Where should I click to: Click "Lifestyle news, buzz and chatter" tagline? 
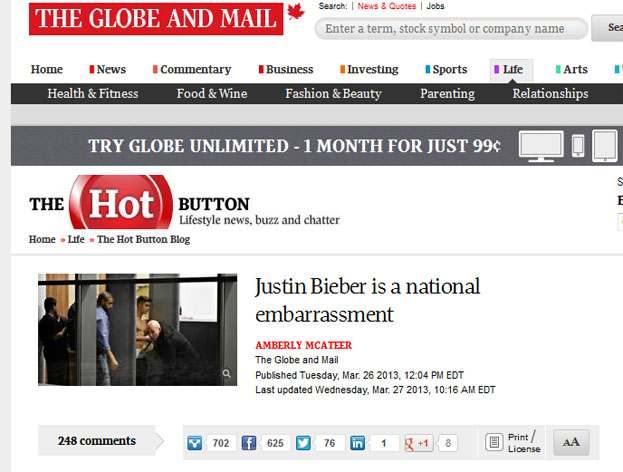[259, 220]
